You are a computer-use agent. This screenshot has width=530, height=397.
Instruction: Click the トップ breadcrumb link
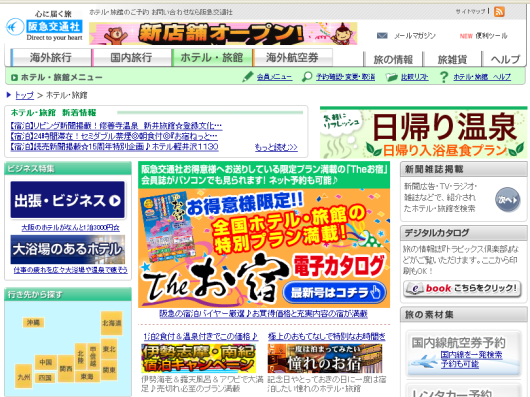coord(24,95)
